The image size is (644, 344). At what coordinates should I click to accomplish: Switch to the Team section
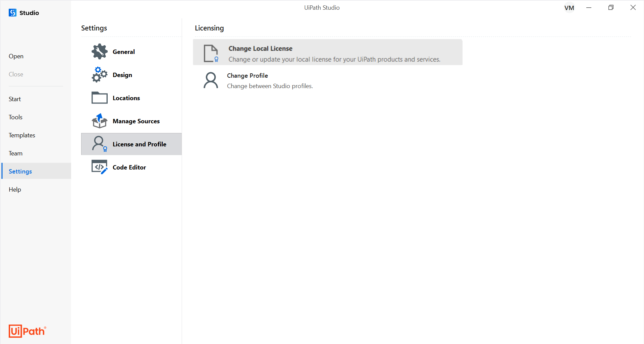coord(15,153)
